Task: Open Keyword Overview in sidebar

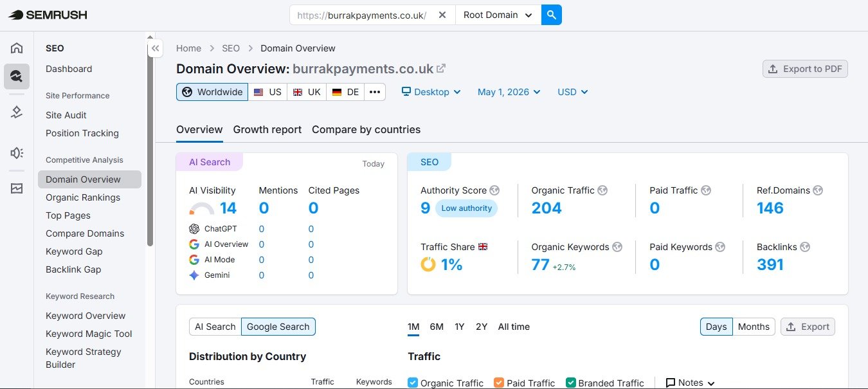Action: (x=86, y=316)
